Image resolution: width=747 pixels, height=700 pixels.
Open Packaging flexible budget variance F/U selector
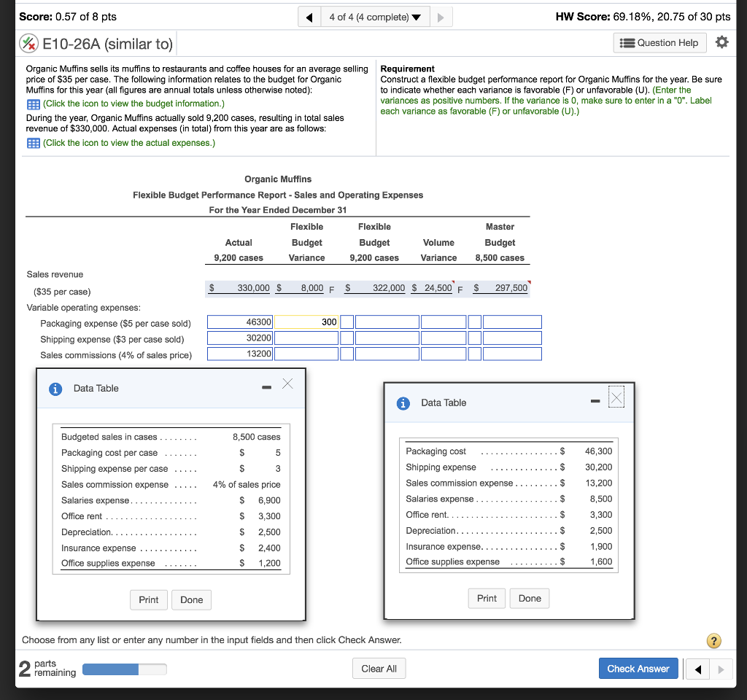tap(347, 322)
